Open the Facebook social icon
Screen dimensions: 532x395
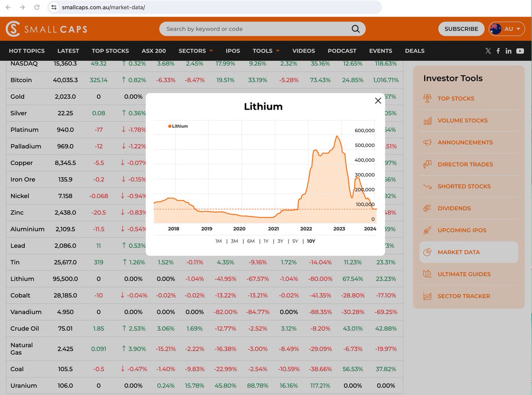498,51
